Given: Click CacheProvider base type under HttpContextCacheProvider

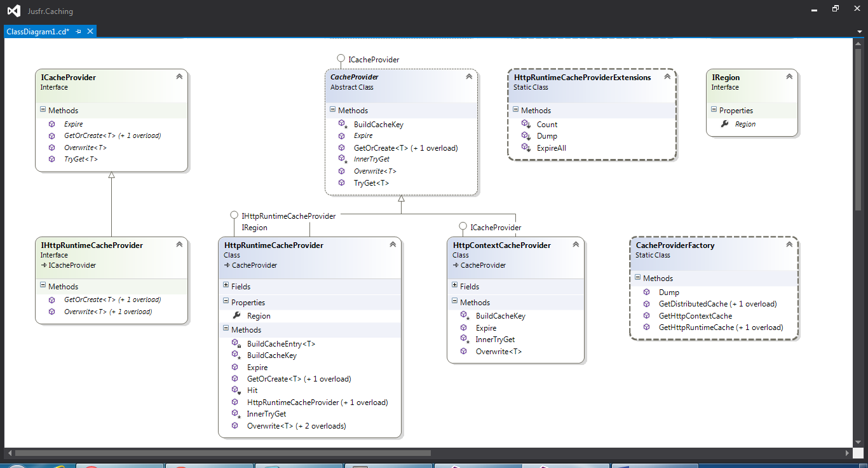Looking at the screenshot, I should 483,265.
